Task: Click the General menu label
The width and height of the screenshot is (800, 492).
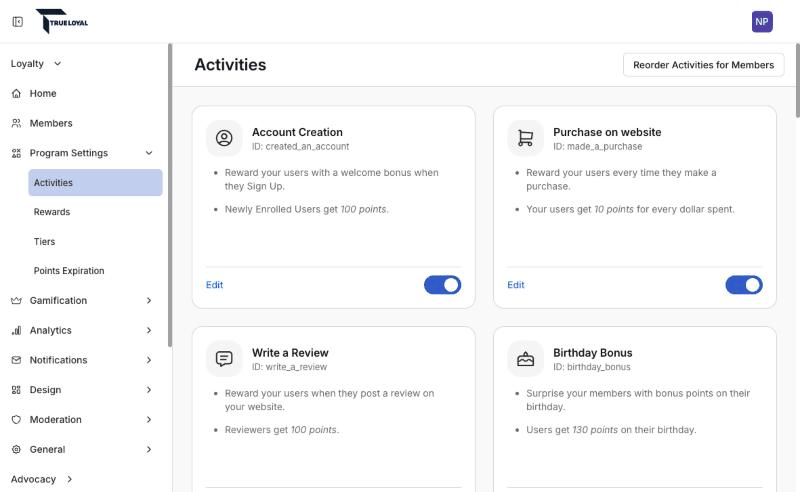Action: [47, 449]
